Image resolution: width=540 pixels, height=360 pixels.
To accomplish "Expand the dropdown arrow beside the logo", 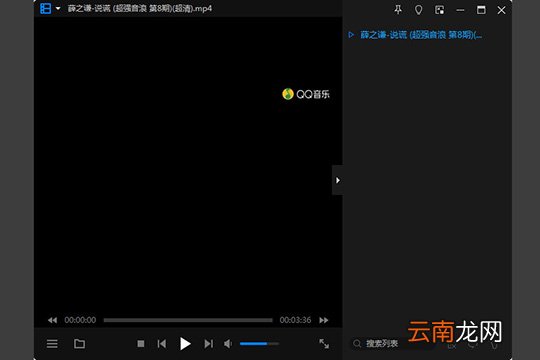I will 58,8.
